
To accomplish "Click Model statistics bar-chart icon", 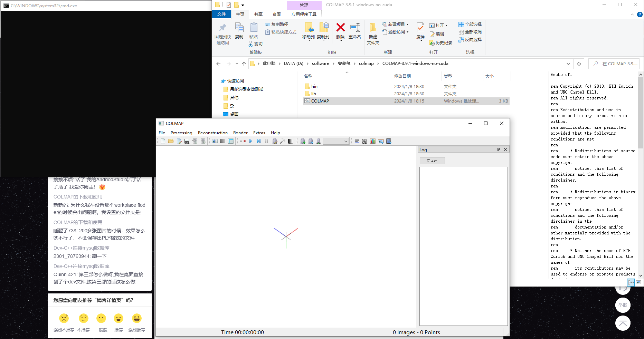I will 373,141.
